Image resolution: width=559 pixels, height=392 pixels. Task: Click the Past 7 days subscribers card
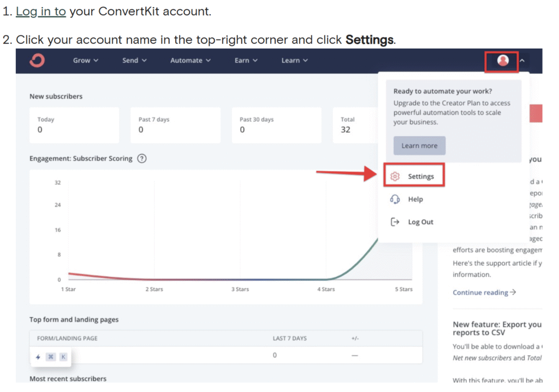tap(175, 125)
